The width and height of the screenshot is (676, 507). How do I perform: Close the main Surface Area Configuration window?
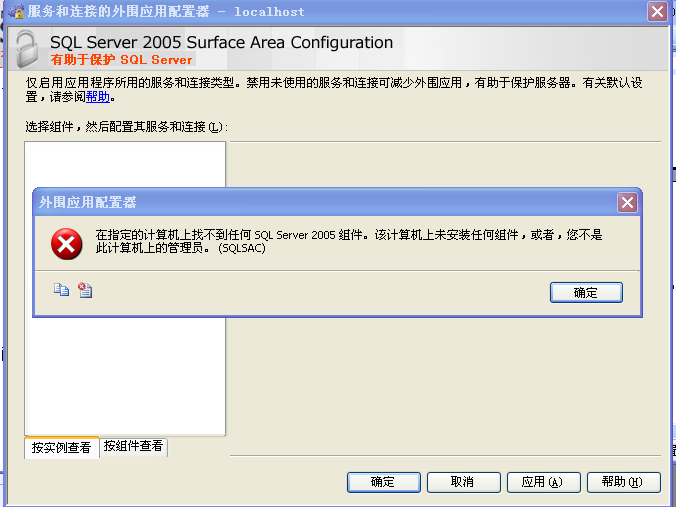pyautogui.click(x=657, y=12)
